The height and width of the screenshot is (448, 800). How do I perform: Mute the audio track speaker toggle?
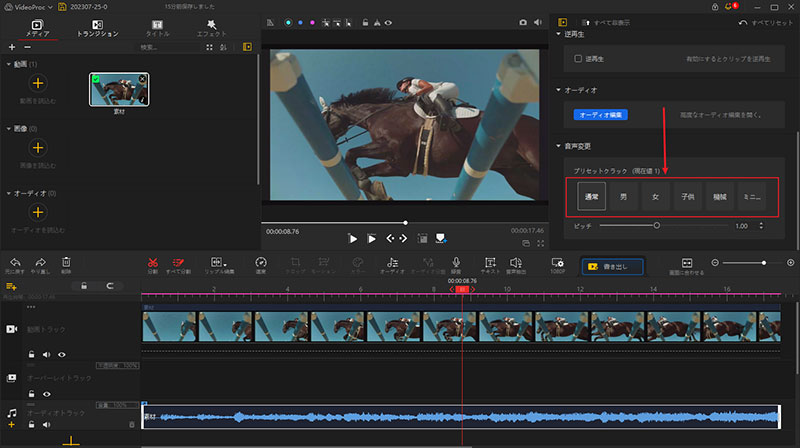click(x=46, y=425)
